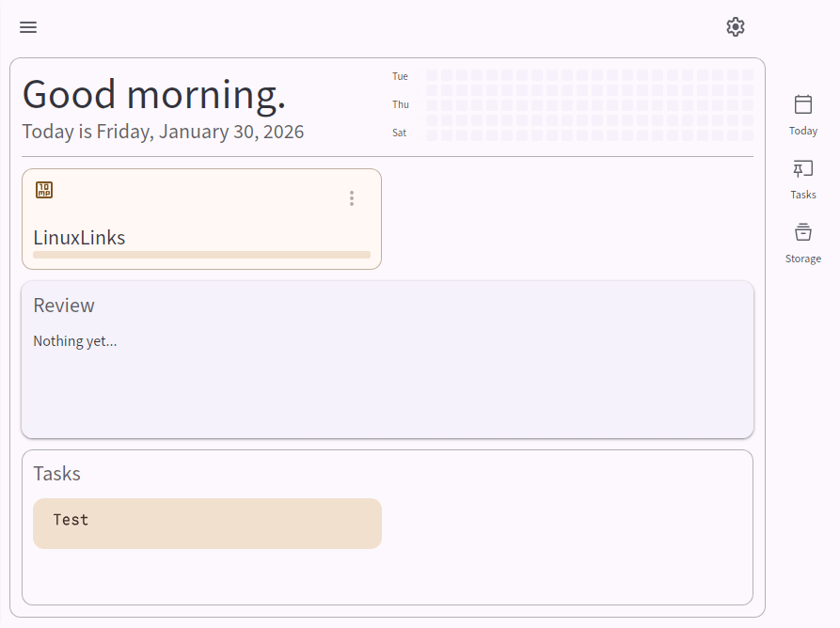840x628 pixels.
Task: Switch to the Today tab label
Action: click(x=803, y=132)
